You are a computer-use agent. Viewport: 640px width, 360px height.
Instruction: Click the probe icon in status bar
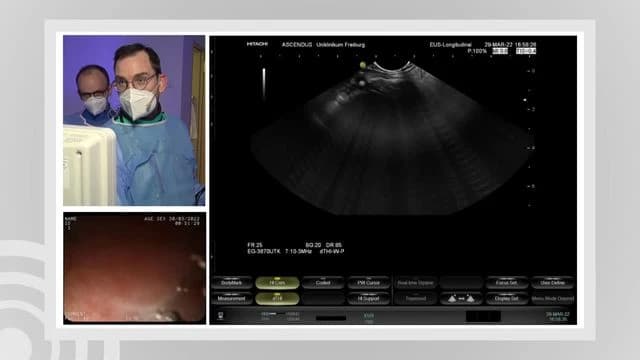[220, 316]
